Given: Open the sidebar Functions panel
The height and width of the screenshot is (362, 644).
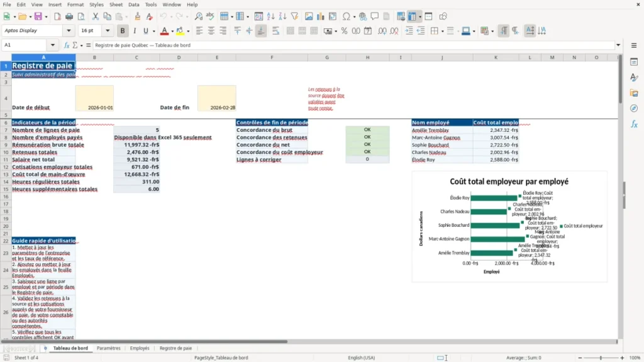Looking at the screenshot, I should pyautogui.click(x=634, y=124).
